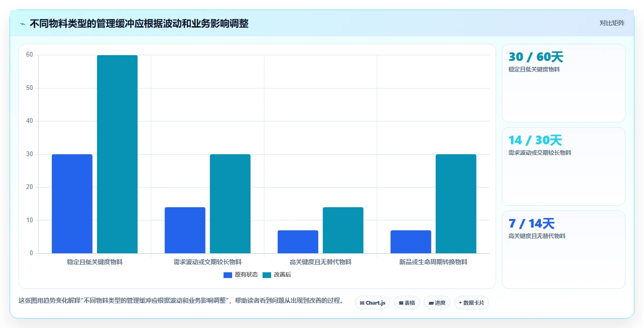Click the 表格 tag chip
Screen dimensions: 644x328
pos(407,303)
